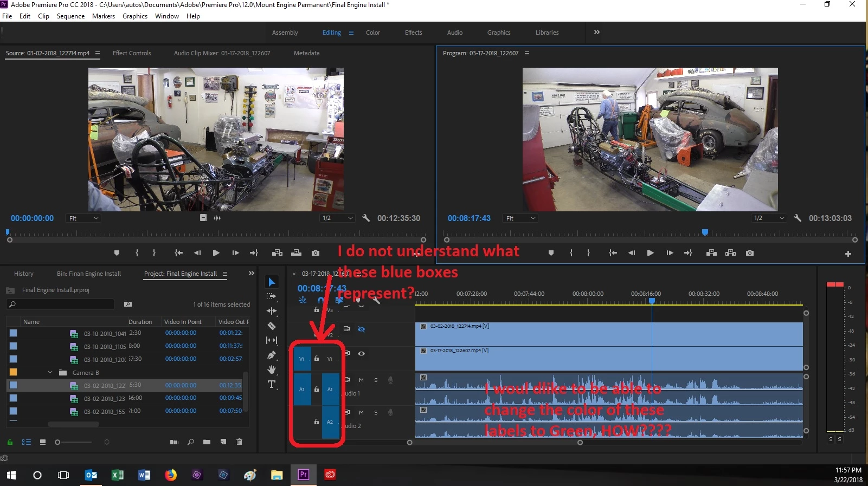Open Source monitor wrench settings menu
The image size is (868, 486).
[366, 218]
